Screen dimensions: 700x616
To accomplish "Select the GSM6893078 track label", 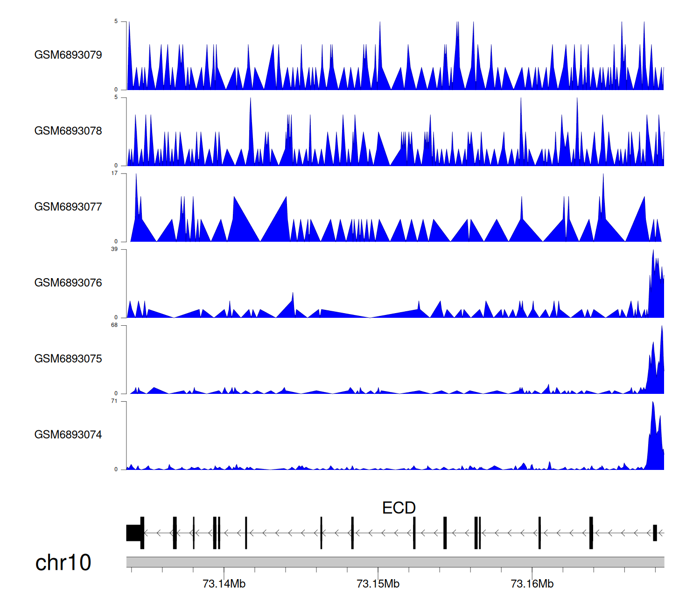I will [68, 131].
